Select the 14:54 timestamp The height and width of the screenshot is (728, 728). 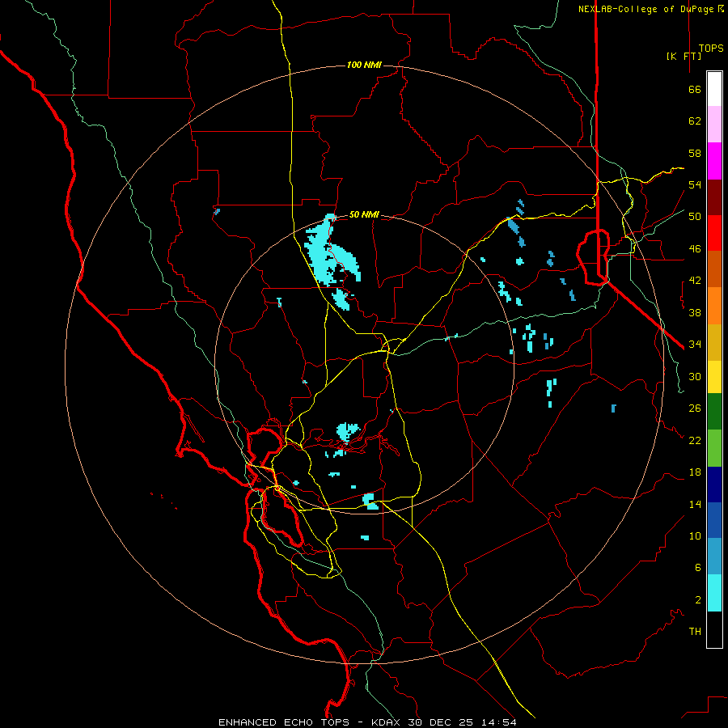(x=497, y=722)
